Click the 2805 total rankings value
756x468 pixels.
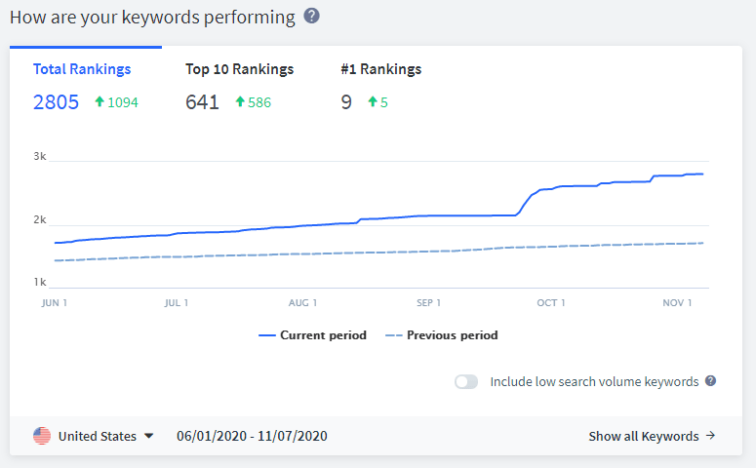(x=56, y=102)
